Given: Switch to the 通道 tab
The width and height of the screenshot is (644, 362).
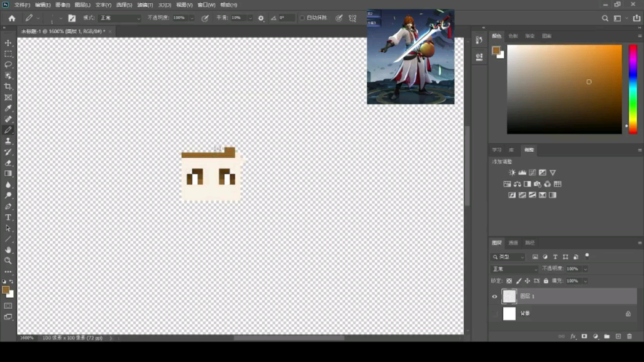Looking at the screenshot, I should [513, 243].
